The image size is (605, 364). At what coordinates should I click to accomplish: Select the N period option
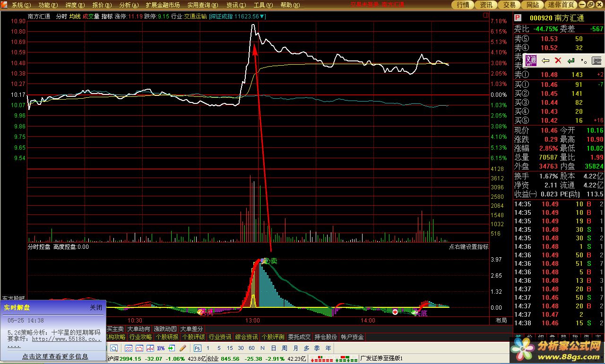click(263, 348)
